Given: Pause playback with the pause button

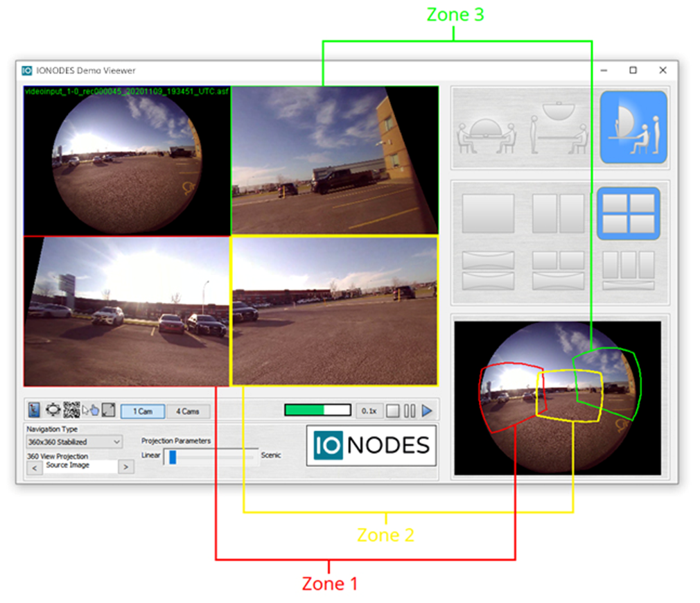Looking at the screenshot, I should pos(410,410).
